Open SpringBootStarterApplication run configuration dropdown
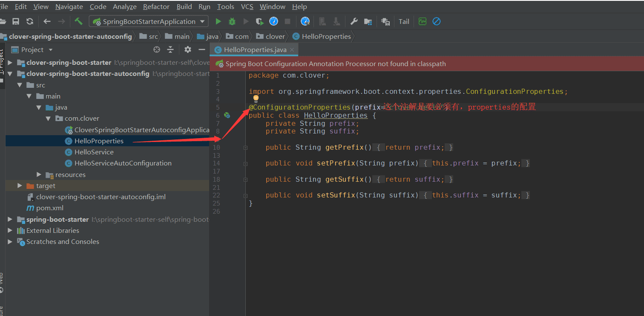The image size is (644, 316). click(x=149, y=21)
